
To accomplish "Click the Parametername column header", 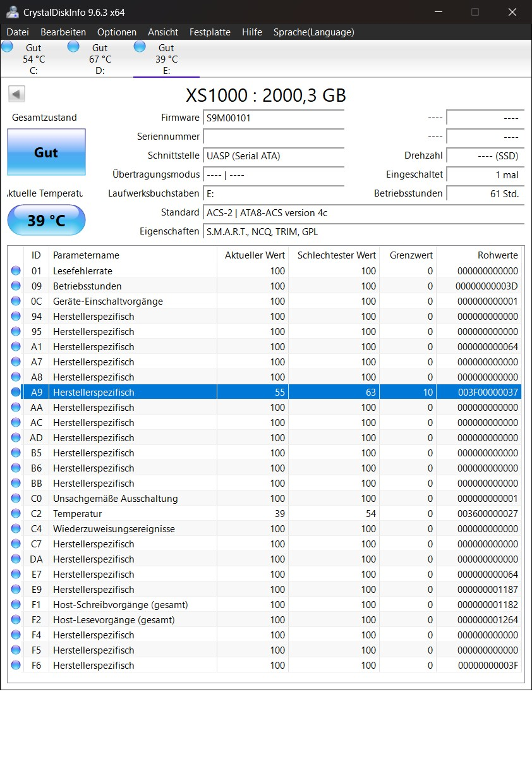I will tap(133, 255).
